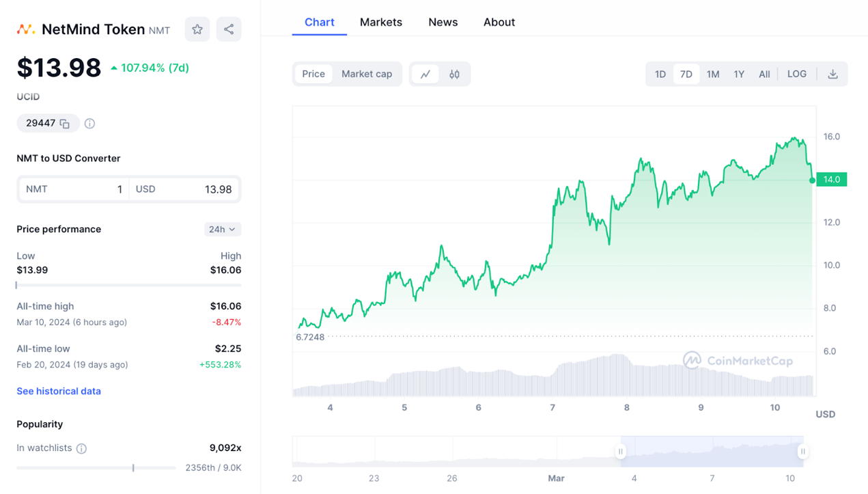The width and height of the screenshot is (868, 494).
Task: Click the NetMind Token logo
Action: [26, 29]
